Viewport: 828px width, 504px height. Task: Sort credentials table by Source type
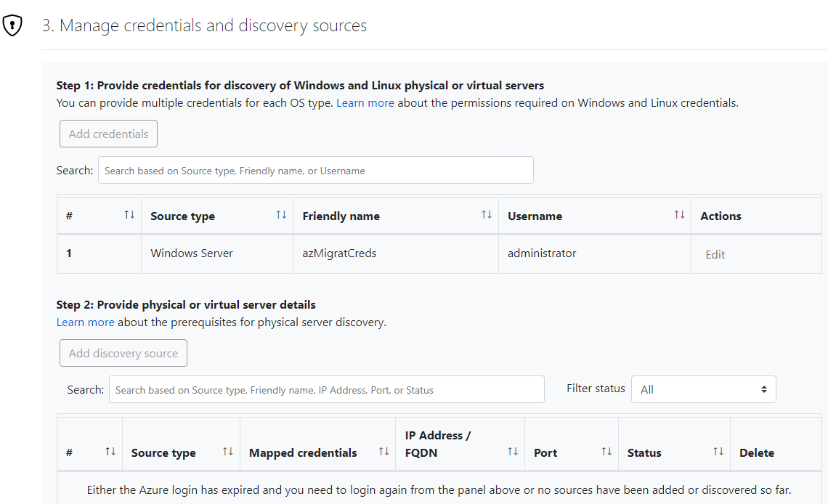click(280, 215)
